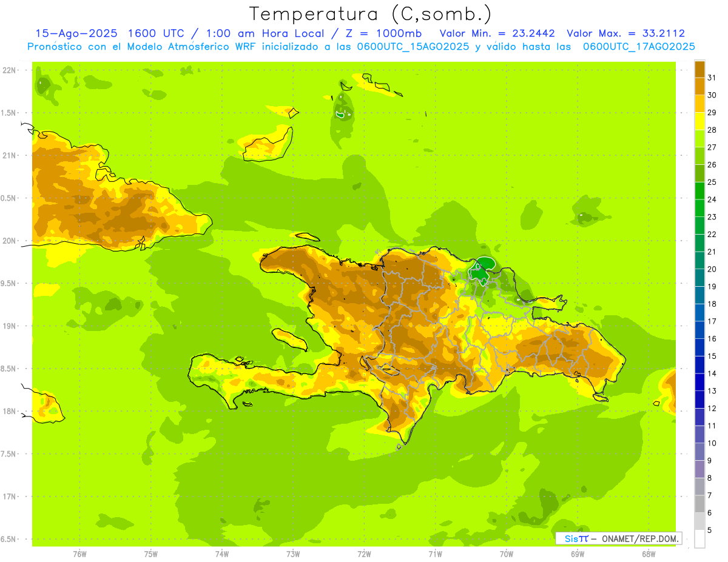Click the title "Temperatura (C,somb.)"
728x562 pixels.
coord(370,14)
